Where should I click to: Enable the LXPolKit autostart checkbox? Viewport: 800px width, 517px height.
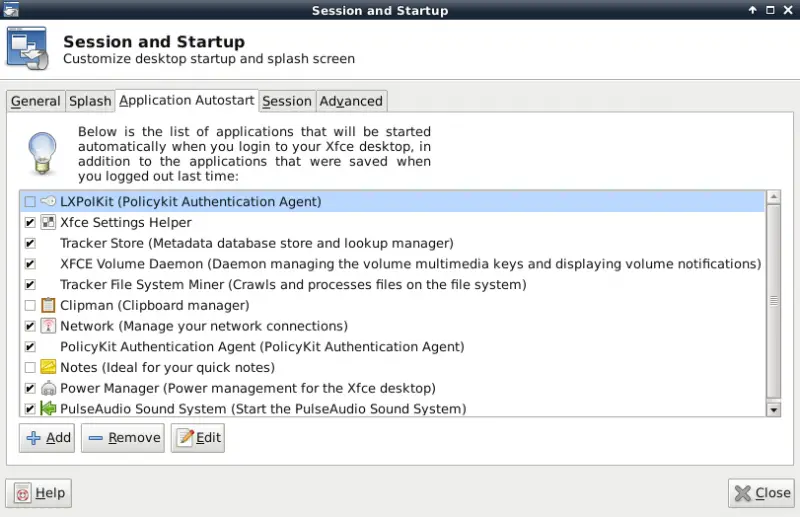coord(30,202)
